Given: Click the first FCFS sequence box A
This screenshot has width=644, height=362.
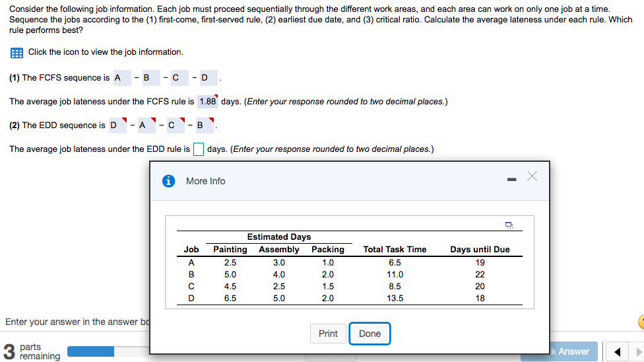Looking at the screenshot, I should (122, 78).
